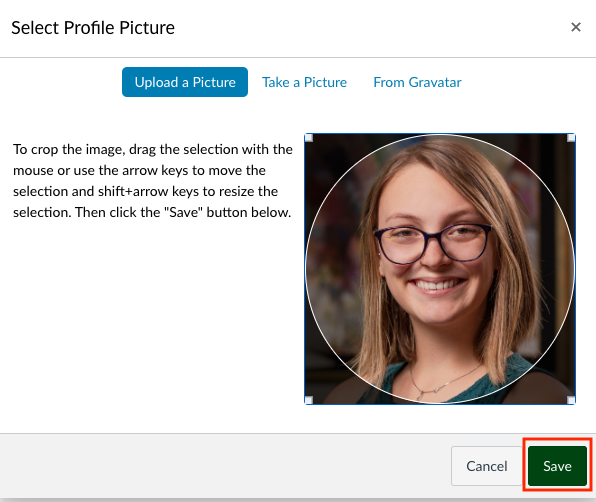Viewport: 596px width, 502px height.
Task: Cancel the profile picture selection
Action: (487, 466)
